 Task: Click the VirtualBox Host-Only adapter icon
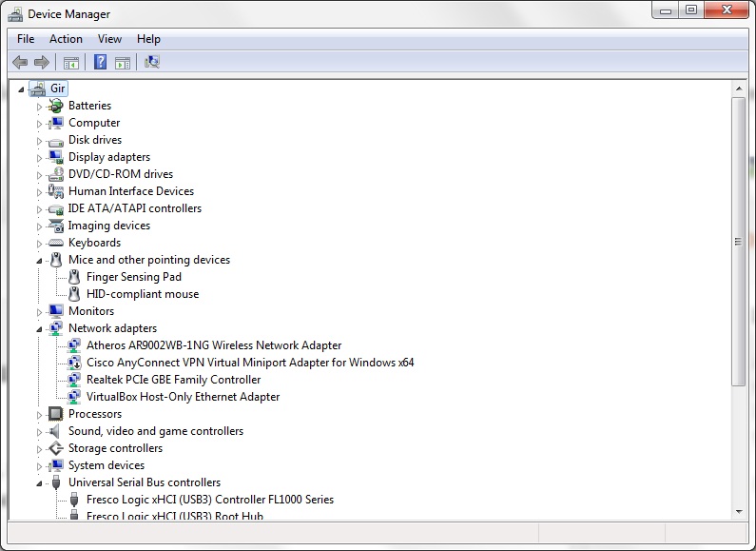pos(74,397)
